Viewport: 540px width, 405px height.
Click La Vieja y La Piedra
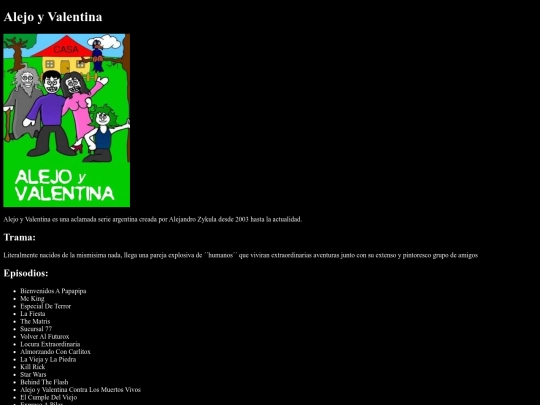48,359
